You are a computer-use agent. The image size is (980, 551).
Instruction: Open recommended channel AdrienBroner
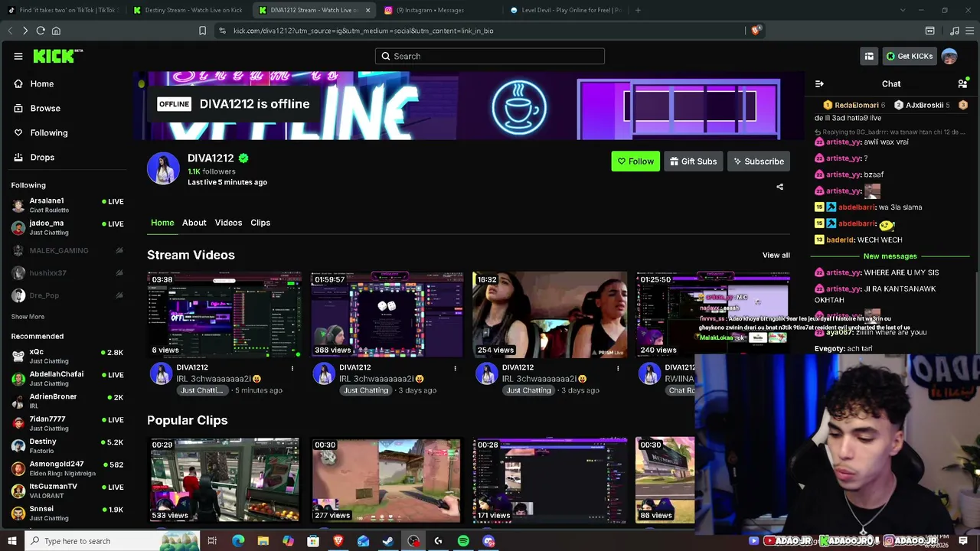(67, 401)
